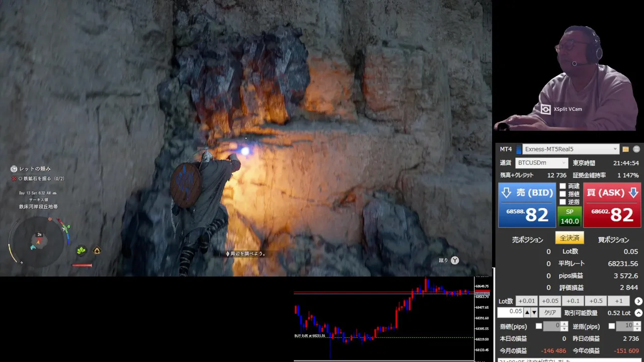Viewport: 644px width, 362px height.
Task: Click the 評価損益 value 2 844
Action: coord(629,288)
